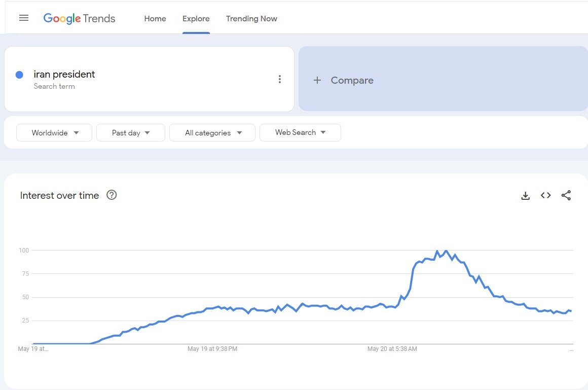Click the Compare button to add term
The image size is (588, 390).
352,80
